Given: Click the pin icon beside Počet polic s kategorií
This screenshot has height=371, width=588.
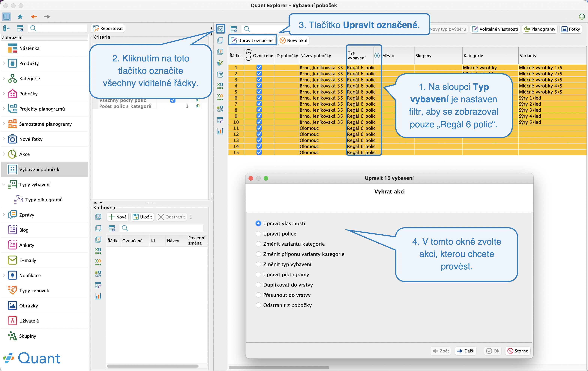Looking at the screenshot, I should (x=198, y=106).
